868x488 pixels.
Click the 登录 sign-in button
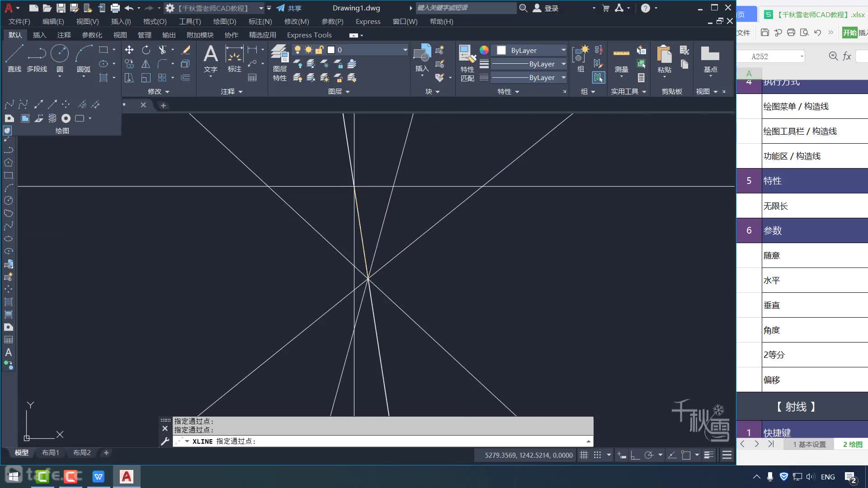coord(546,8)
